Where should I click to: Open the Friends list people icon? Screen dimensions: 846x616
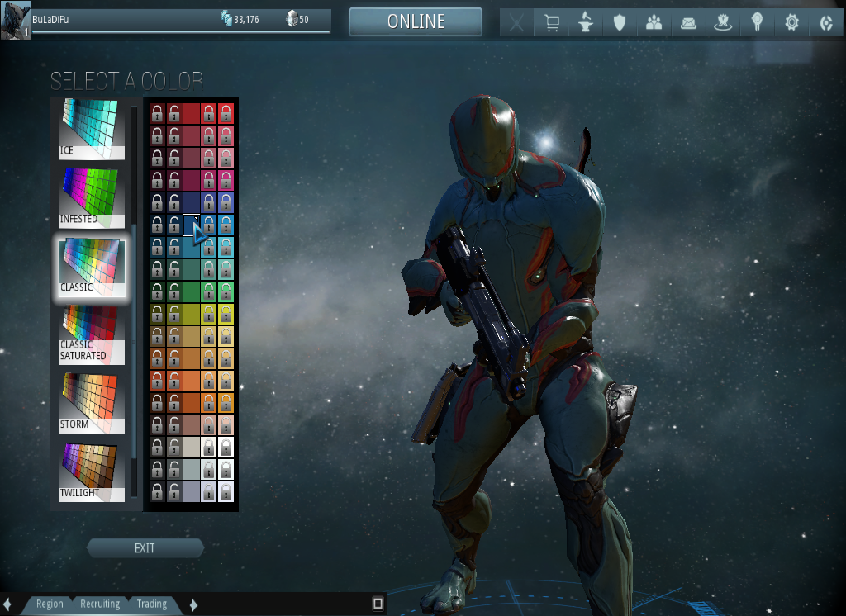click(654, 22)
